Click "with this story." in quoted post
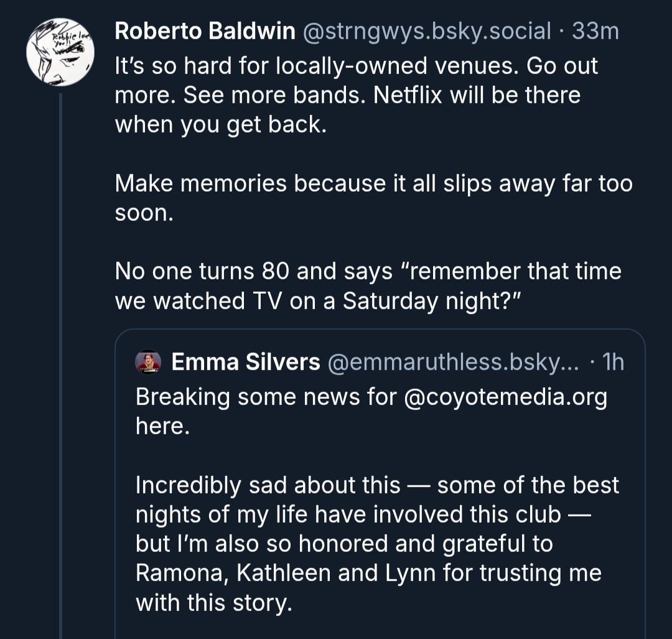Viewport: 672px width, 639px height. [x=213, y=603]
